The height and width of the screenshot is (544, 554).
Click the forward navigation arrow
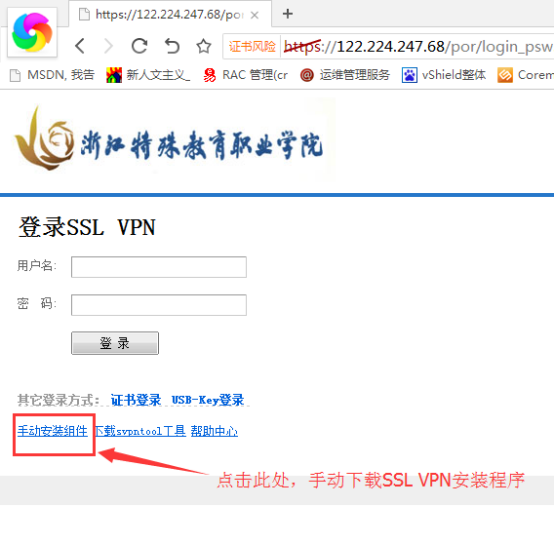pyautogui.click(x=109, y=46)
